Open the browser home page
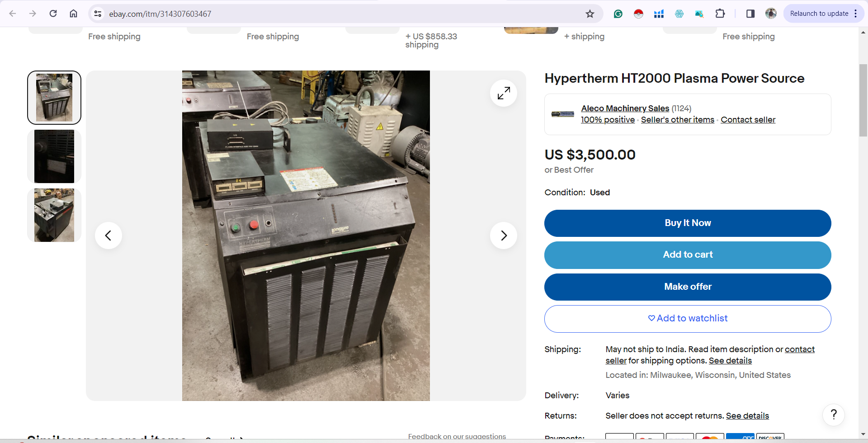868x443 pixels. coord(73,14)
